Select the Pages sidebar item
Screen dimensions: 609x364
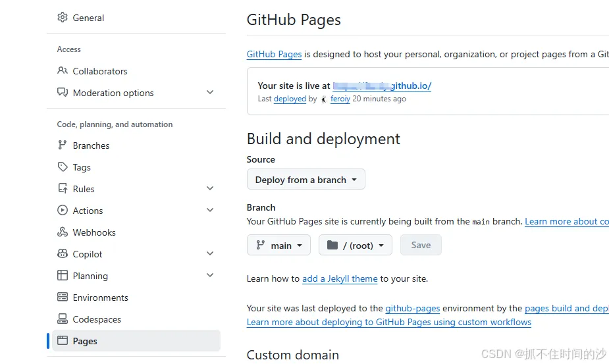tap(136, 341)
